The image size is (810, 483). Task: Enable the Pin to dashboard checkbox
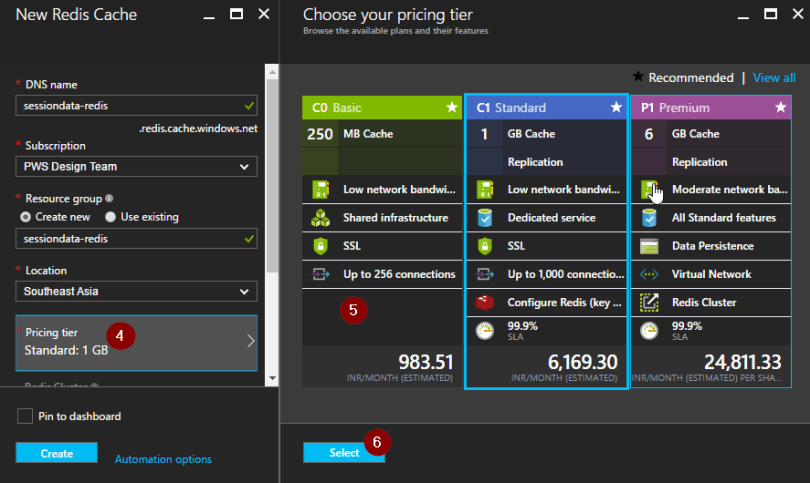click(25, 416)
